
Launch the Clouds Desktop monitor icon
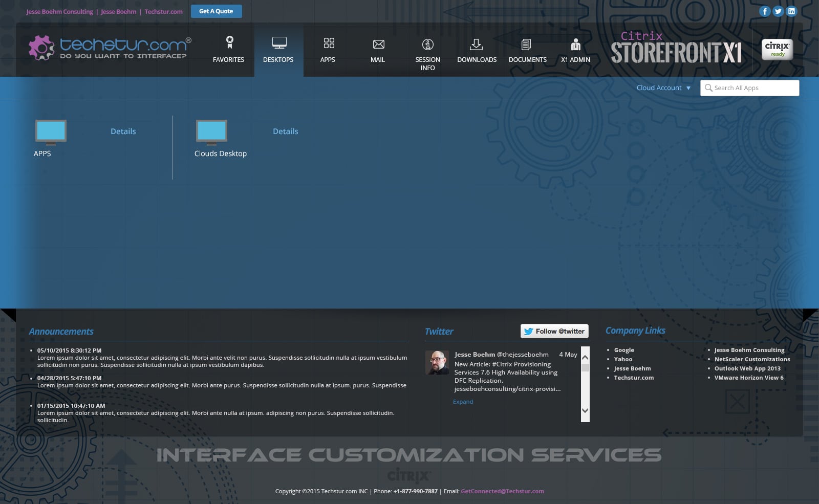211,133
